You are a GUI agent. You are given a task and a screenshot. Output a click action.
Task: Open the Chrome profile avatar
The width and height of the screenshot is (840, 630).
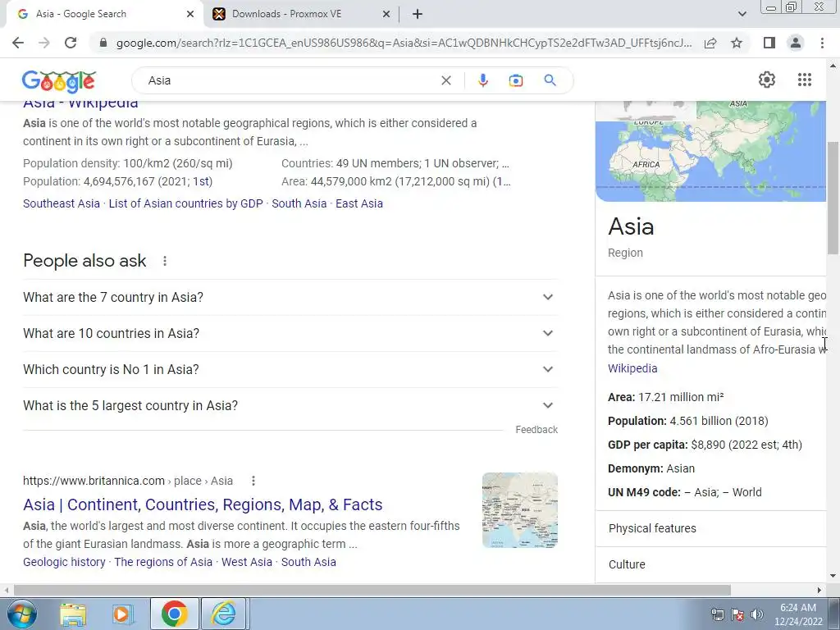point(796,43)
